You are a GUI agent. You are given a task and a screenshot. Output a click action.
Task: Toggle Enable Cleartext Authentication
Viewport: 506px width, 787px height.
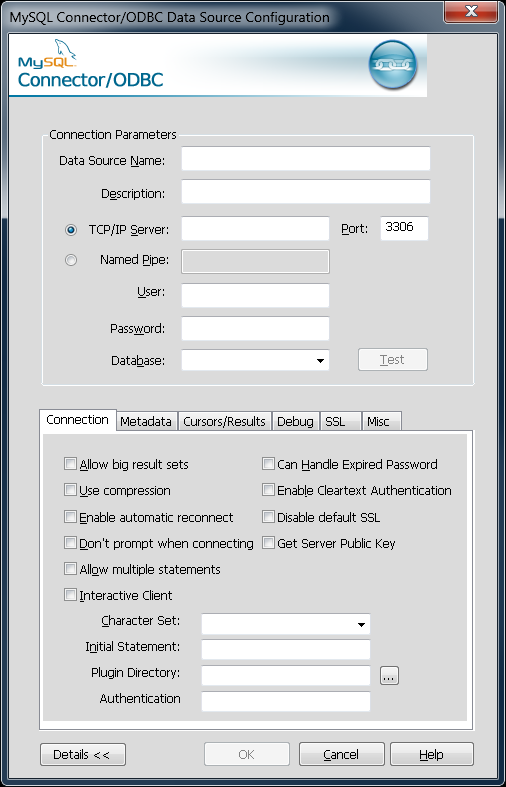[268, 490]
